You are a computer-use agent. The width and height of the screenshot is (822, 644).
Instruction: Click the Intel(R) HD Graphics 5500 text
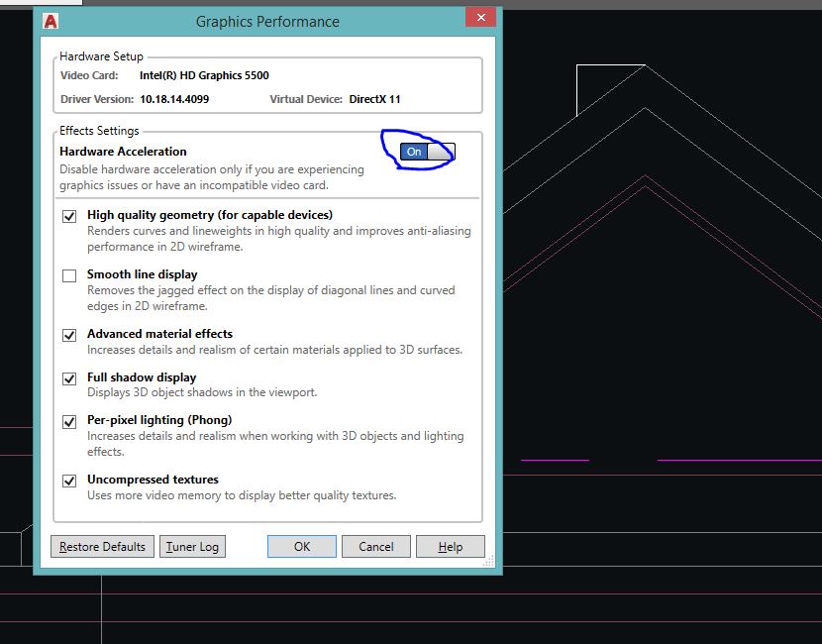[x=204, y=75]
